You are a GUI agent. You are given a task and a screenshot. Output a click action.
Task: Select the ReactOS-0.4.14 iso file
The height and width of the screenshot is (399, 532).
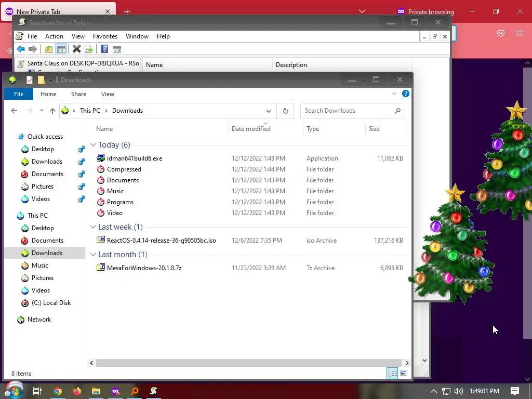[162, 241]
